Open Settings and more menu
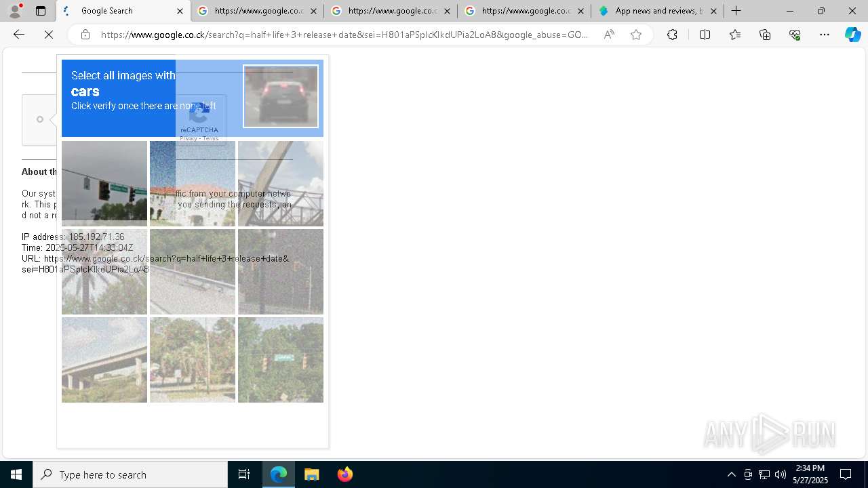The width and height of the screenshot is (868, 488). [x=825, y=35]
